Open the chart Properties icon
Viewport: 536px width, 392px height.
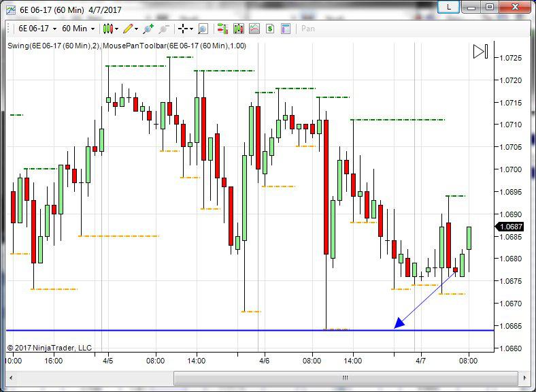(286, 29)
